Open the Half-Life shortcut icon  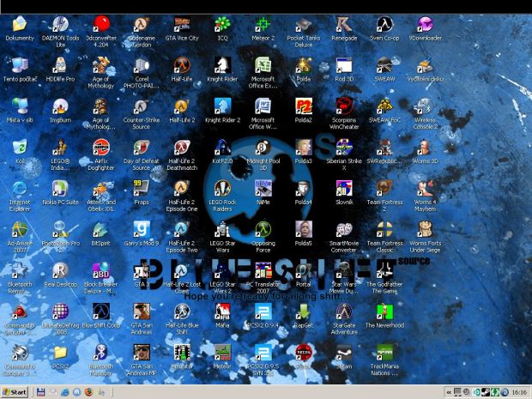click(x=182, y=65)
